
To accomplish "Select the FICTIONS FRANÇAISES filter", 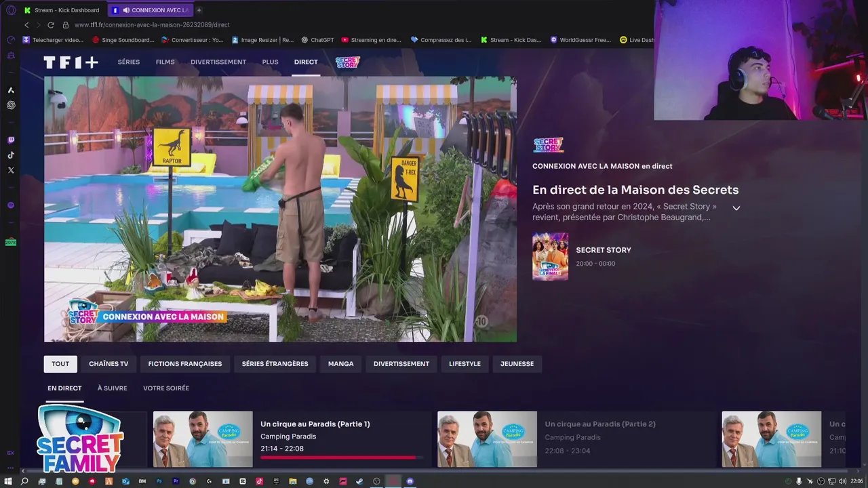I will (185, 364).
